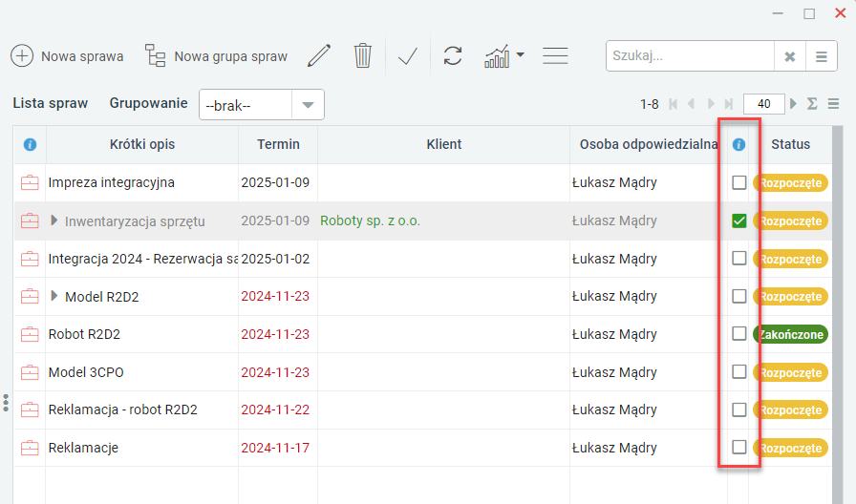Click the pencil edit icon
The width and height of the screenshot is (856, 504).
[x=319, y=55]
